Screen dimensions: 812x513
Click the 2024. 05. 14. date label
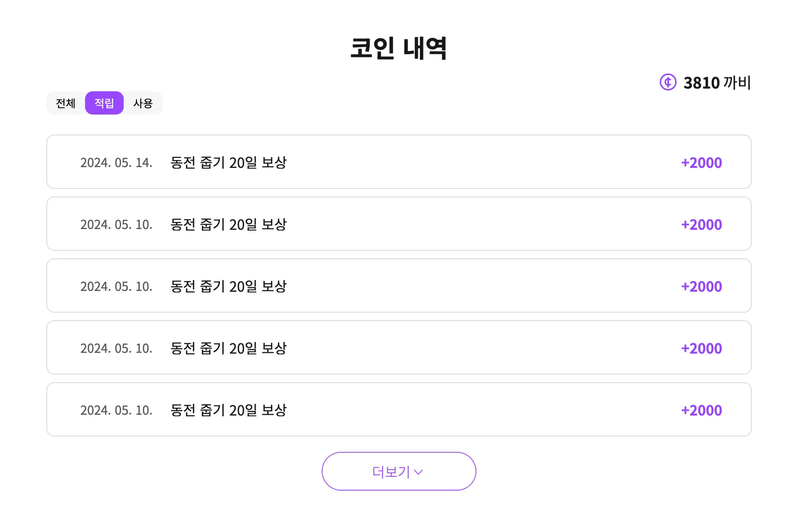click(116, 163)
